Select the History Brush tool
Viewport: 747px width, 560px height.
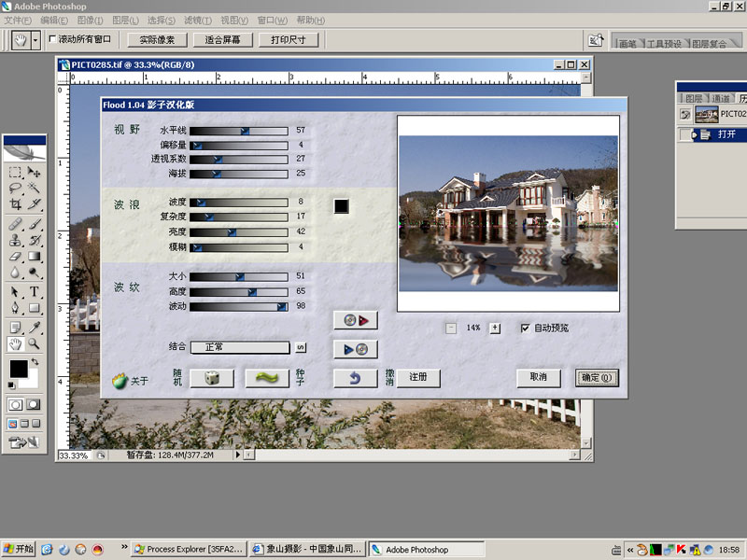[34, 240]
